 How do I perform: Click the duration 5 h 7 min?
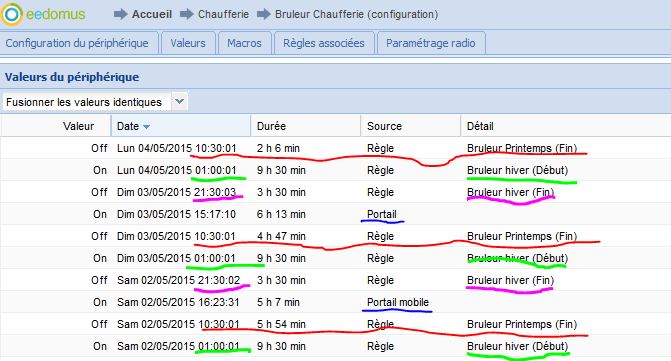tap(278, 302)
